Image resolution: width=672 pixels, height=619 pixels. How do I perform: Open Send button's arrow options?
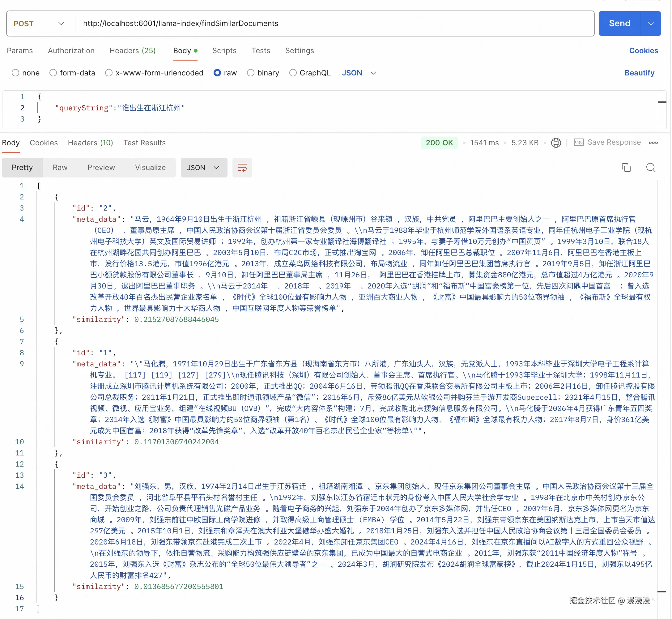tap(651, 23)
